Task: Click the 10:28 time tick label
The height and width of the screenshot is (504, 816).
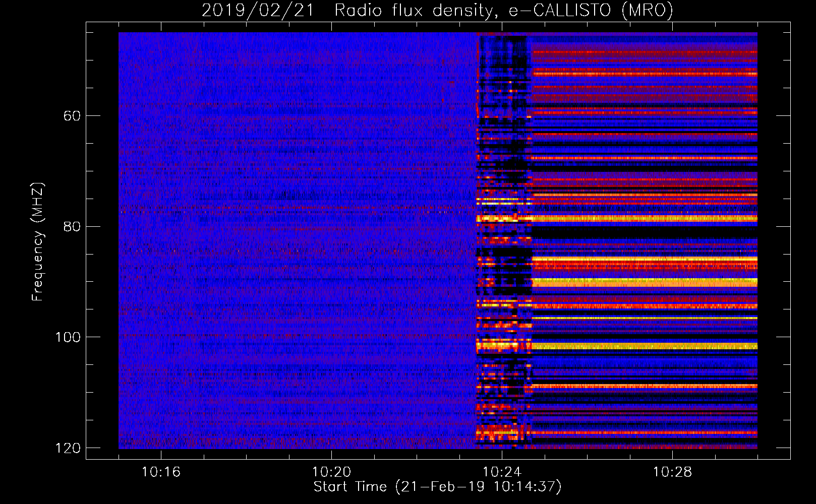Action: [672, 472]
